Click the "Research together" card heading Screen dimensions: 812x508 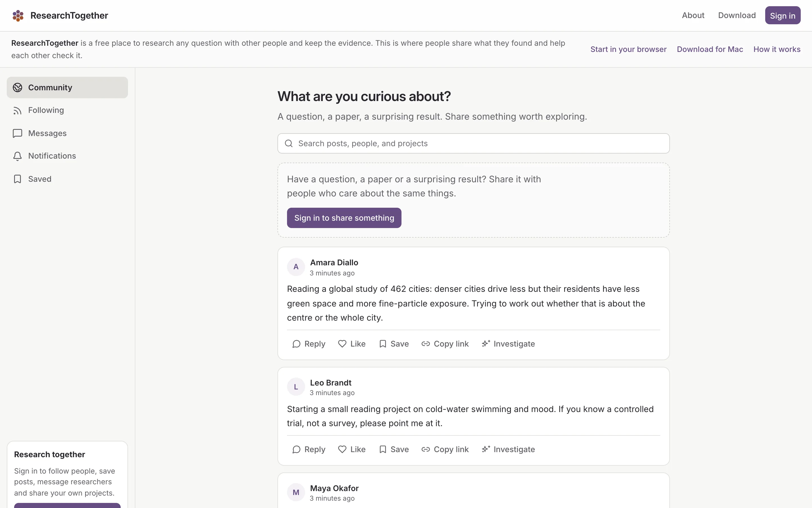(50, 455)
